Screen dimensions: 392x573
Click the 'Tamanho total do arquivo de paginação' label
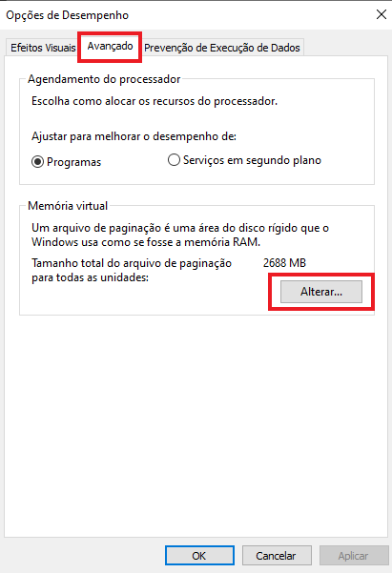coord(132,270)
